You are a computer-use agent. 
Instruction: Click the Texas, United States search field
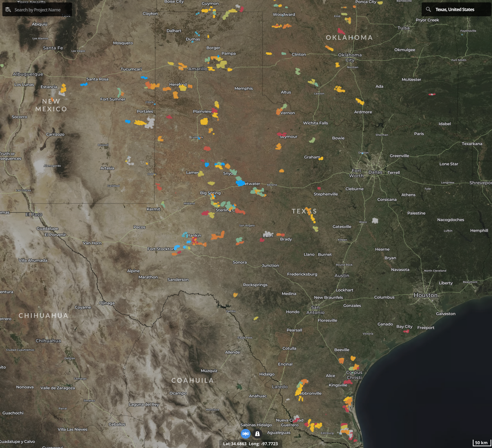458,9
